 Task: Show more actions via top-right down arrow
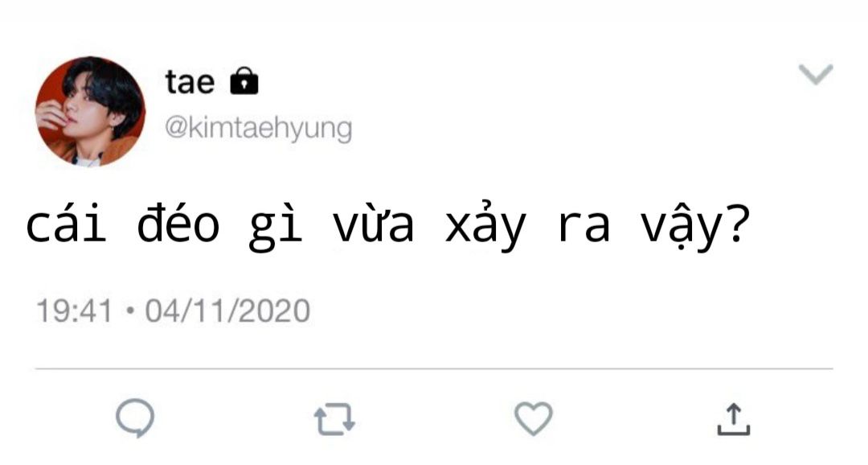816,74
